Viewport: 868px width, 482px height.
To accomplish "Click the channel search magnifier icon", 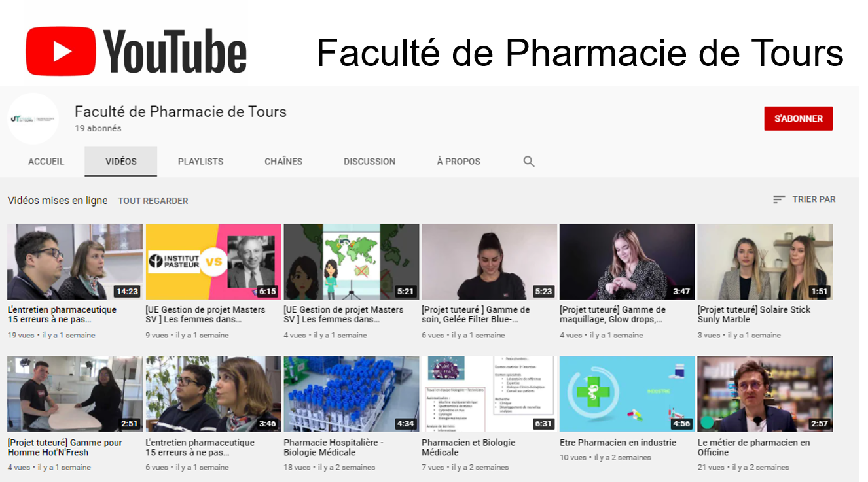I will point(529,162).
